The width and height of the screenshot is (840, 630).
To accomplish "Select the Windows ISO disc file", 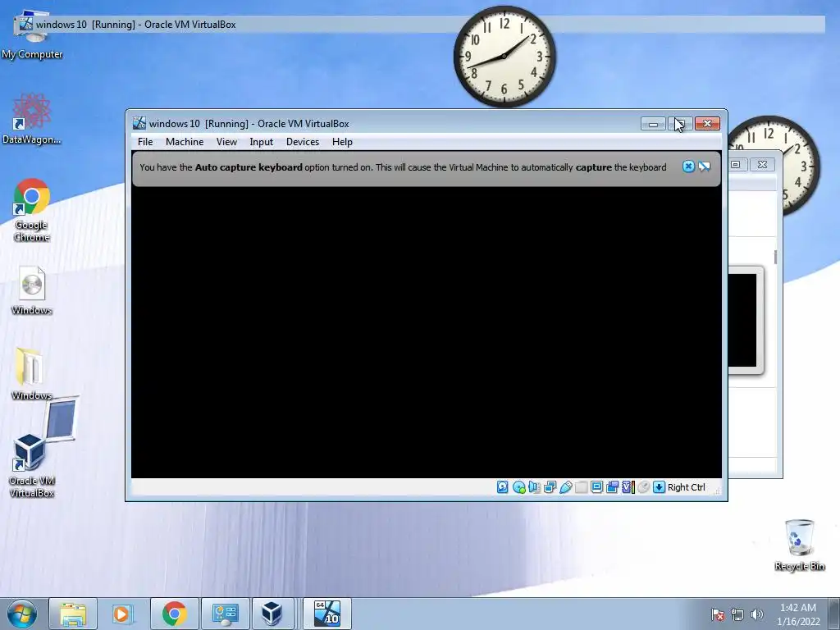I will tap(32, 290).
